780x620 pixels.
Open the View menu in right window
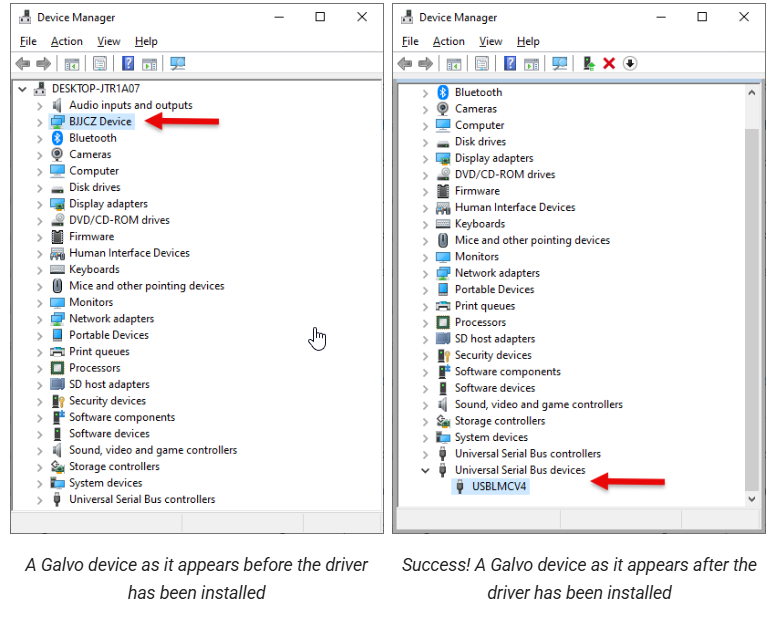tap(490, 41)
